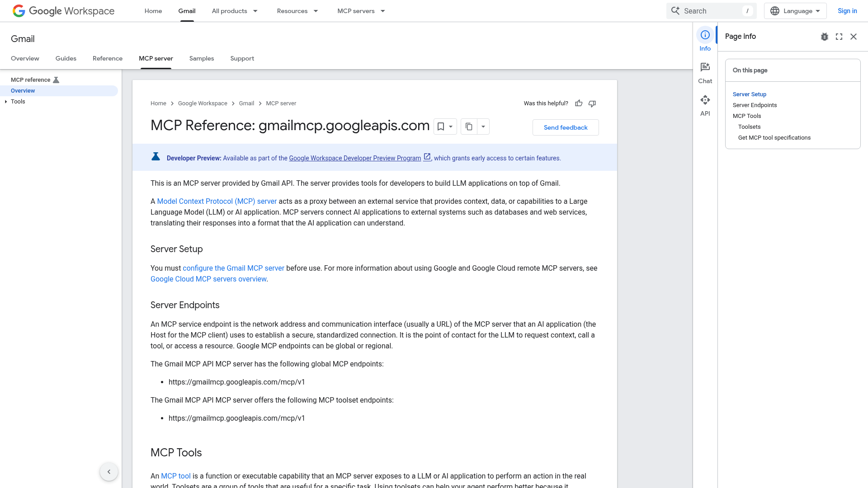Jump to Server Endpoints in On this page
Screen dimensions: 868x488
click(x=755, y=105)
